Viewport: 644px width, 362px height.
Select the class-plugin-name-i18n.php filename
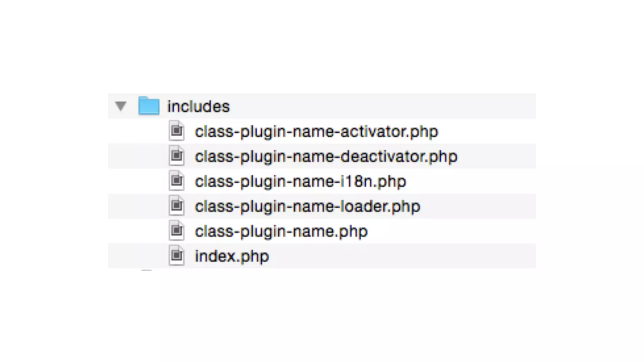point(300,181)
